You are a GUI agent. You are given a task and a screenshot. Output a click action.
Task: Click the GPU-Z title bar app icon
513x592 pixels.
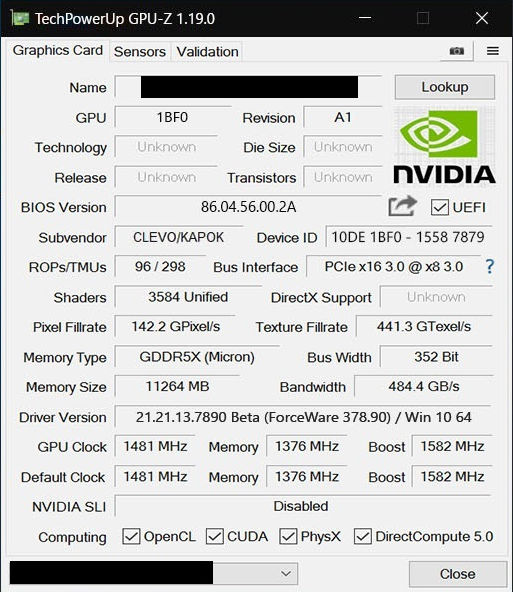tap(19, 18)
